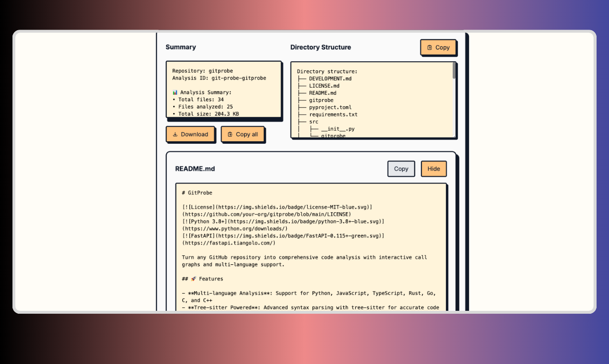
Task: Click the Summary heading
Action: click(x=181, y=47)
